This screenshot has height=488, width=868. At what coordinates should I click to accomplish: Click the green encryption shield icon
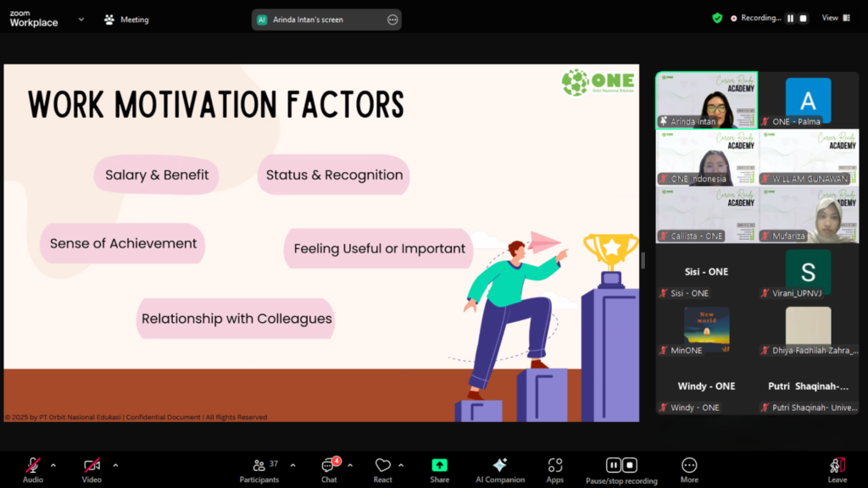point(717,19)
